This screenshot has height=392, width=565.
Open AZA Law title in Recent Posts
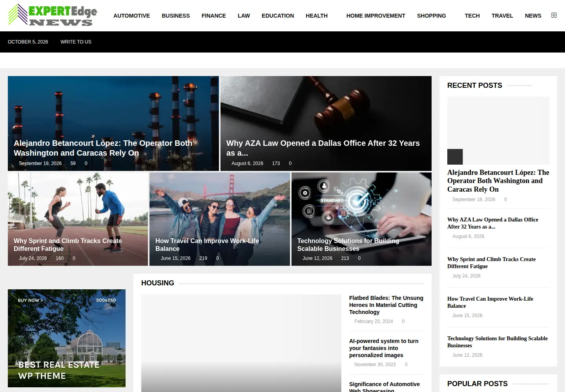click(493, 223)
